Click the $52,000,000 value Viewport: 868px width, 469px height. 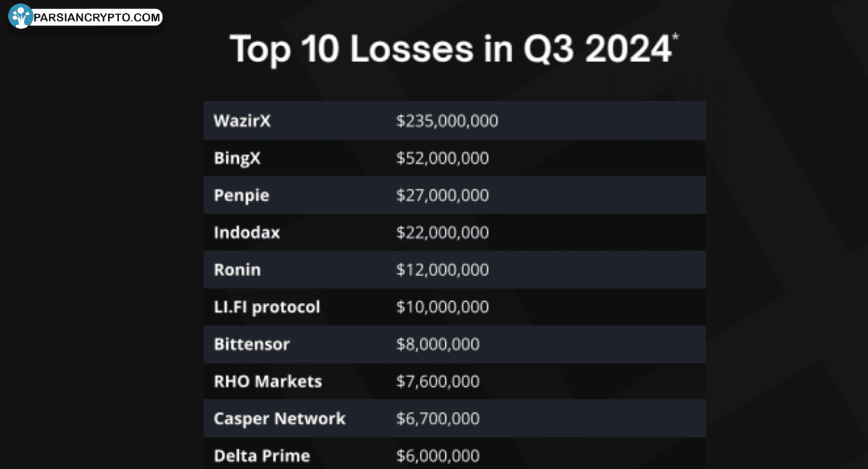pos(442,158)
